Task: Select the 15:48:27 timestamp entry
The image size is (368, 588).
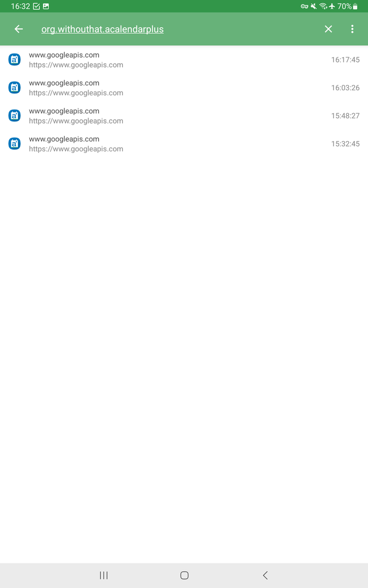Action: (345, 116)
